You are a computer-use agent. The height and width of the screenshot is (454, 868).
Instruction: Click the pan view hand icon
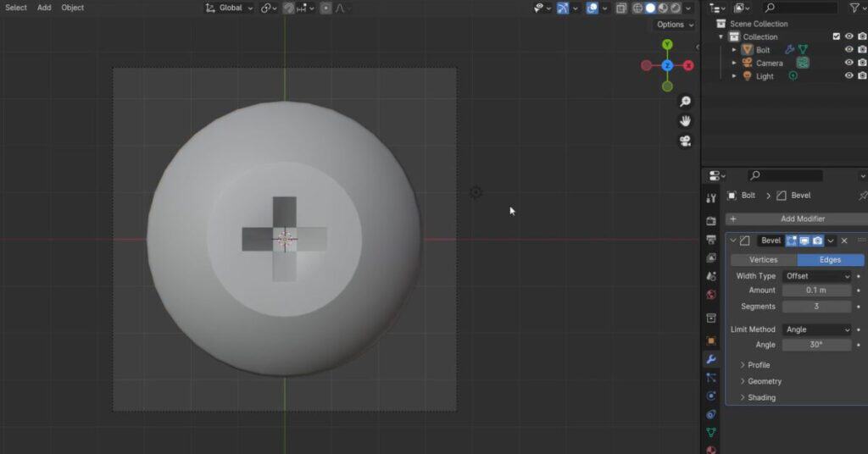pyautogui.click(x=685, y=121)
